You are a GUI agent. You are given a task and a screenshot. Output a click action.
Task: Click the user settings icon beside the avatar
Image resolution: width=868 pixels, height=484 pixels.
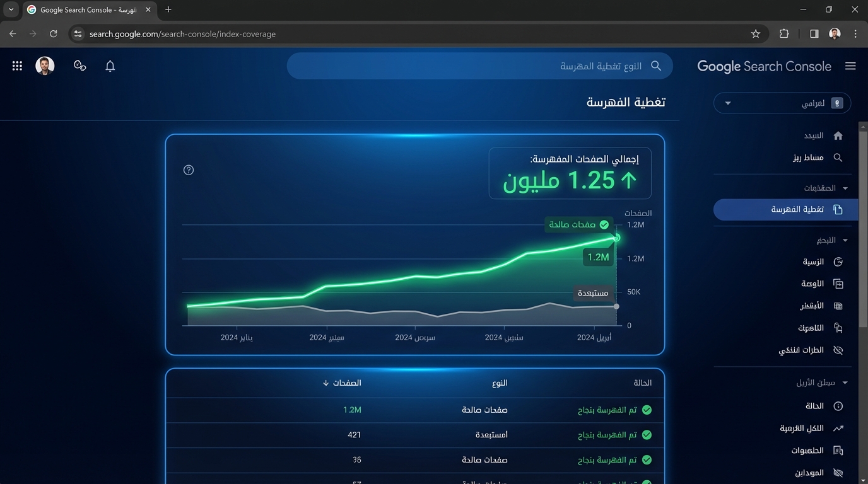[x=79, y=66]
